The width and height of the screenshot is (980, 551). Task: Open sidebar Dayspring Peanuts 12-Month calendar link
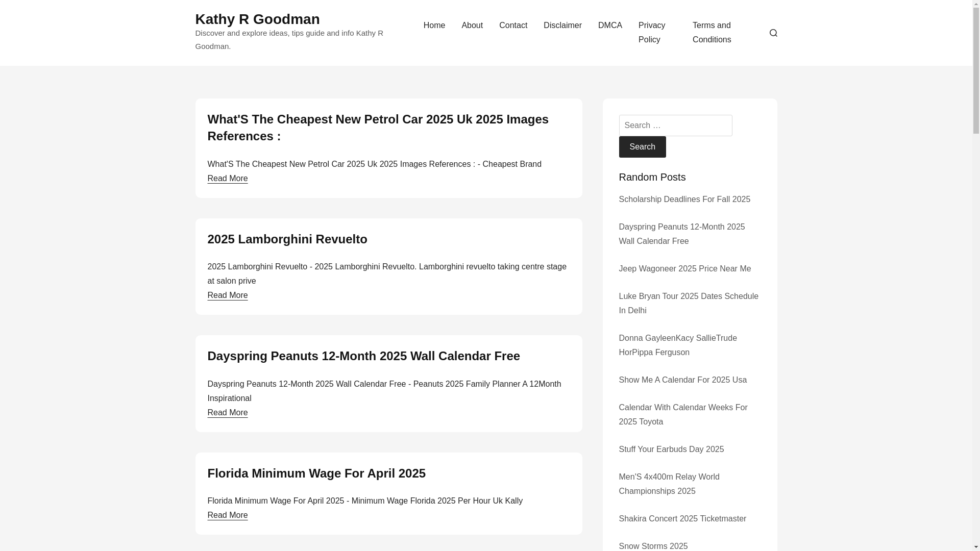coord(681,234)
